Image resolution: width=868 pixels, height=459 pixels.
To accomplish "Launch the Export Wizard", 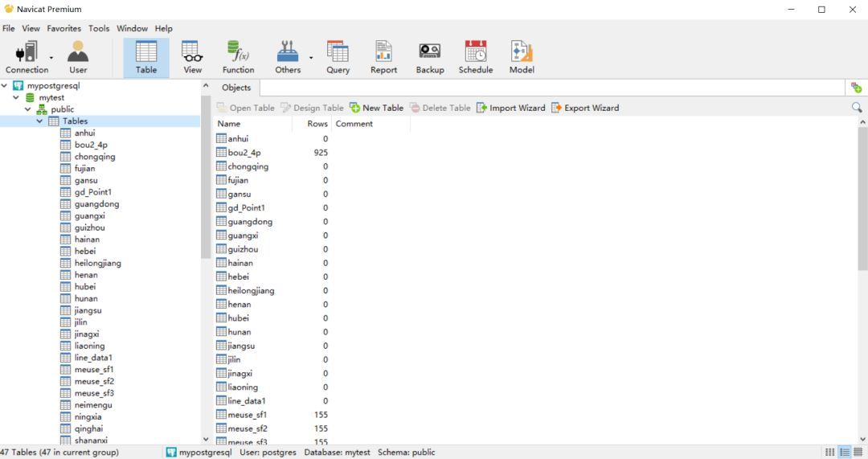I will pos(585,108).
